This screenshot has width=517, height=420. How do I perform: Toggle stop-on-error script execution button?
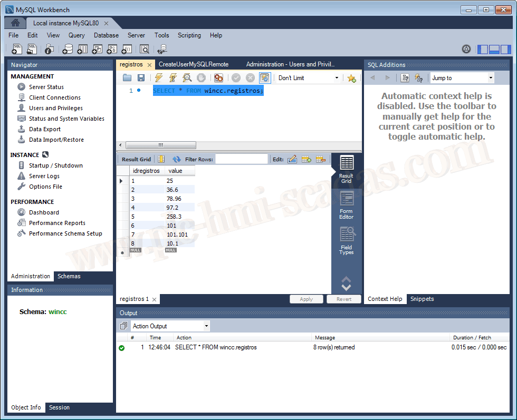[218, 78]
